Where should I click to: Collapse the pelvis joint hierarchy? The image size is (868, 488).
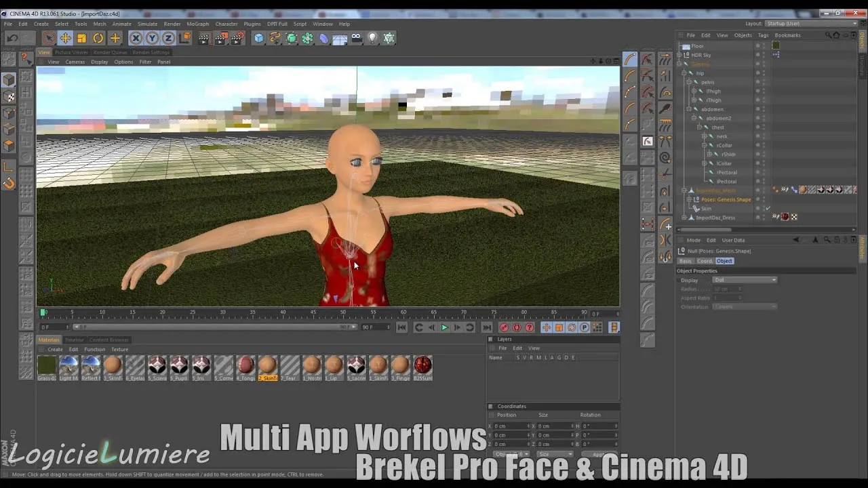coord(689,82)
